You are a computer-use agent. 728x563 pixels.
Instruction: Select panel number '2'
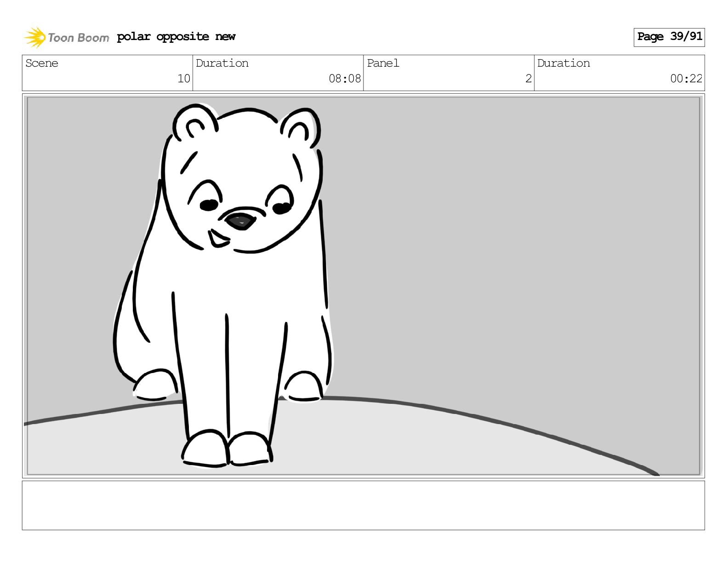pos(529,79)
